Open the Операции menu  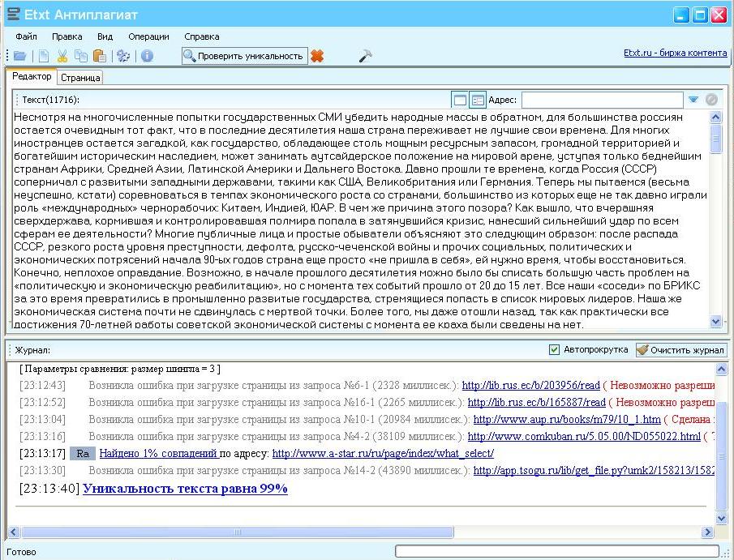click(148, 36)
